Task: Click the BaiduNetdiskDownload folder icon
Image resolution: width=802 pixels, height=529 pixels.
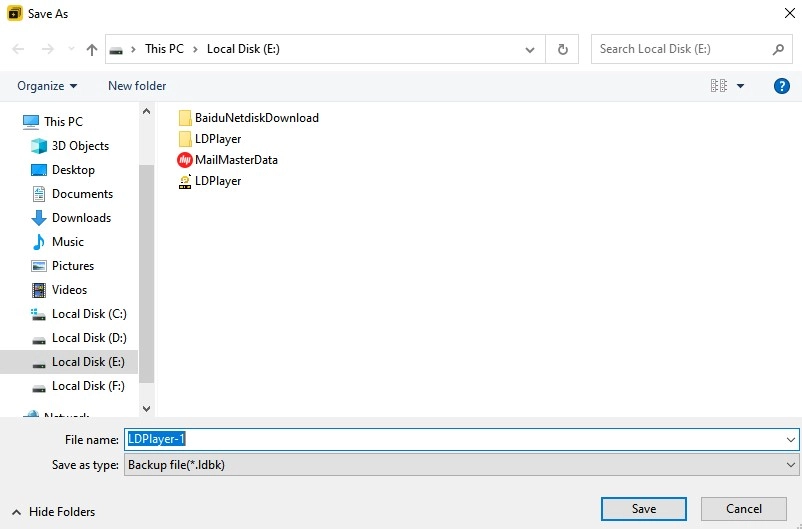Action: pos(185,118)
